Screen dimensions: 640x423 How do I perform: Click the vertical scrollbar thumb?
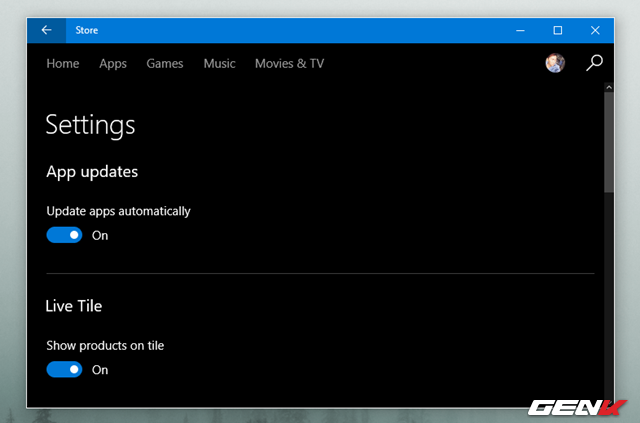(609, 142)
